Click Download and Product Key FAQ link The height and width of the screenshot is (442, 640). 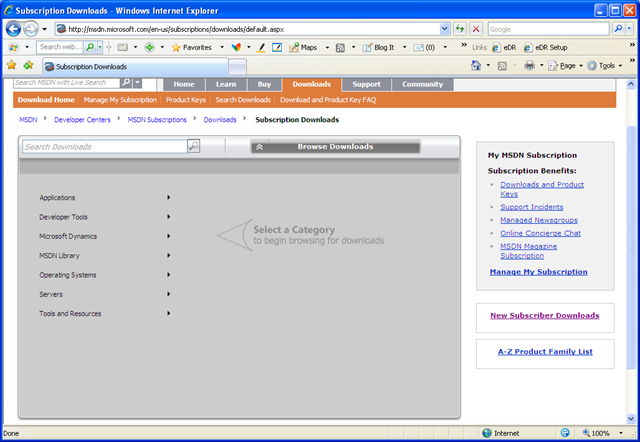[328, 100]
